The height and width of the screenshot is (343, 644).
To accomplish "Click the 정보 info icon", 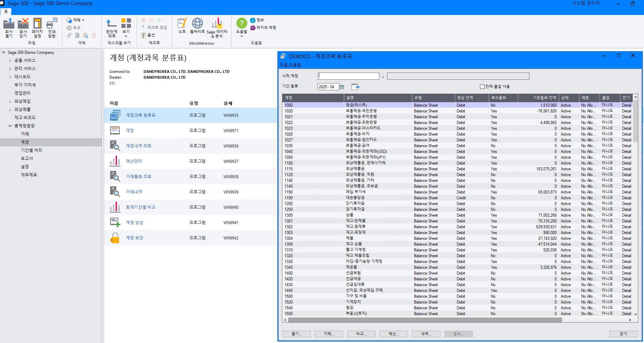I will [253, 20].
